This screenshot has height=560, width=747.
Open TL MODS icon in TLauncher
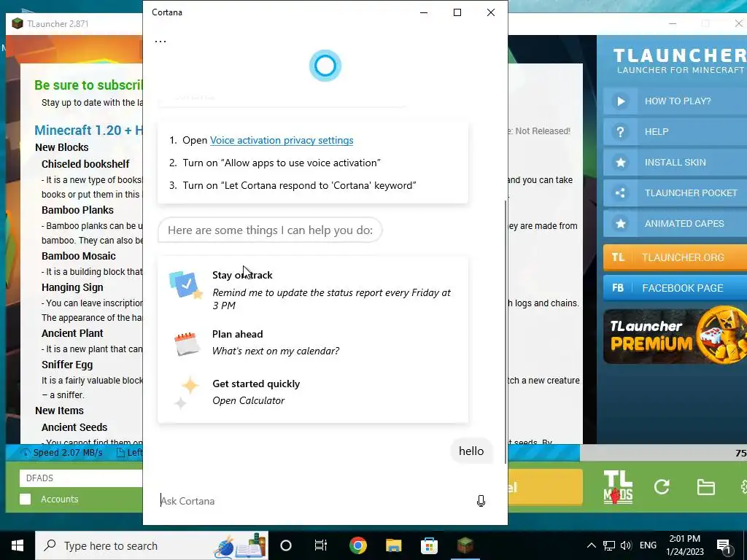click(x=618, y=487)
